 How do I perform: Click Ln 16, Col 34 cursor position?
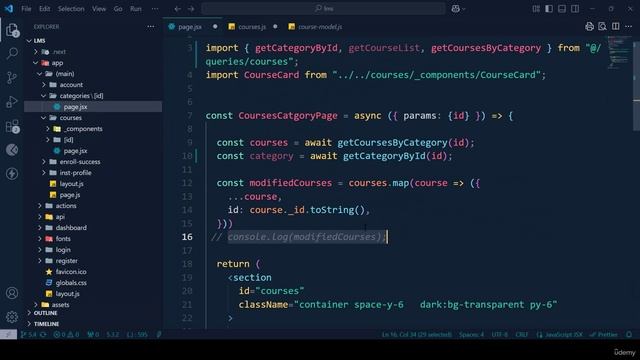[417, 335]
